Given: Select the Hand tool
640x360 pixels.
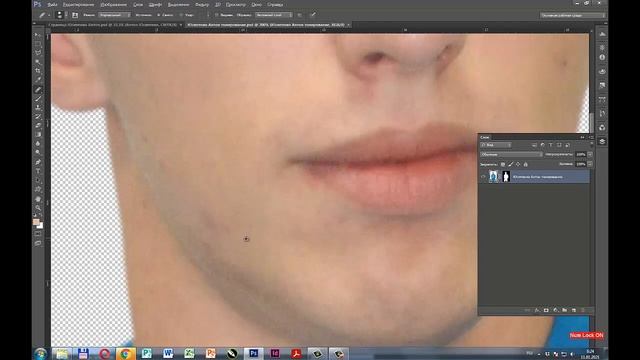Looking at the screenshot, I should [x=38, y=199].
